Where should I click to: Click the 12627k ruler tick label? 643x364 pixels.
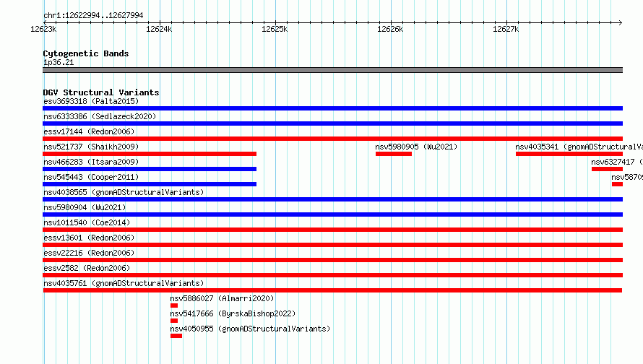pyautogui.click(x=506, y=29)
